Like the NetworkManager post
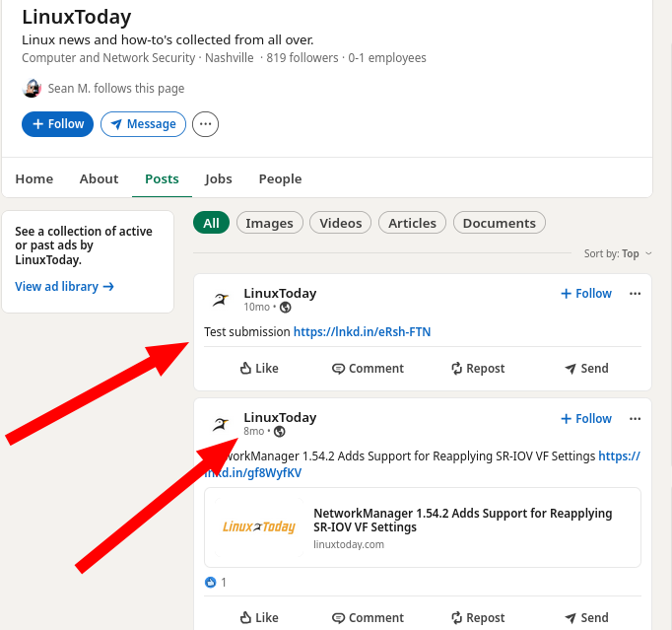 click(x=259, y=618)
